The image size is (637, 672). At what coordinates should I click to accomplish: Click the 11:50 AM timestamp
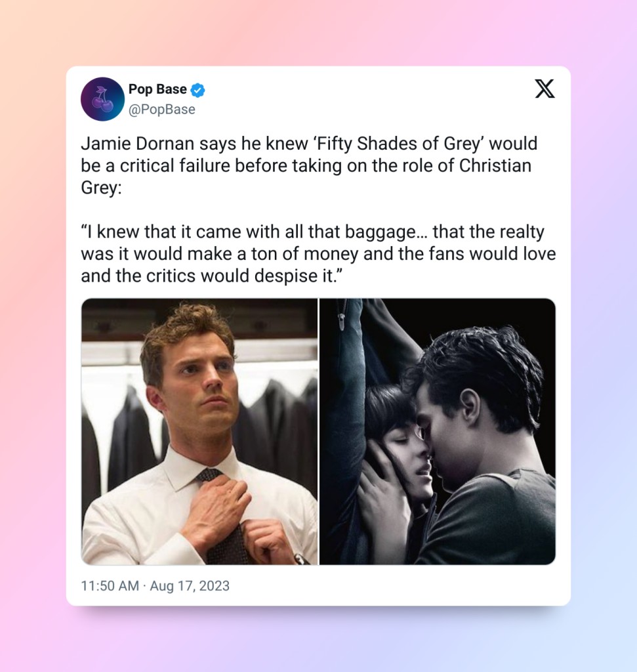110,585
